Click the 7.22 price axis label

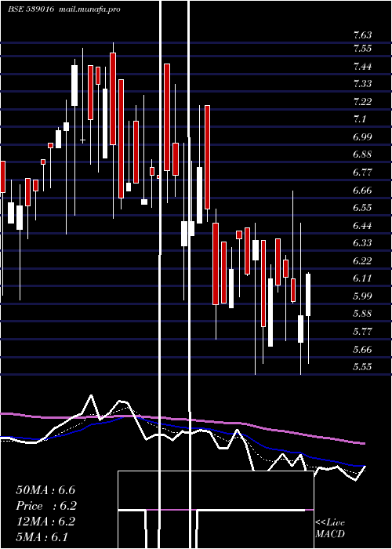pos(362,101)
